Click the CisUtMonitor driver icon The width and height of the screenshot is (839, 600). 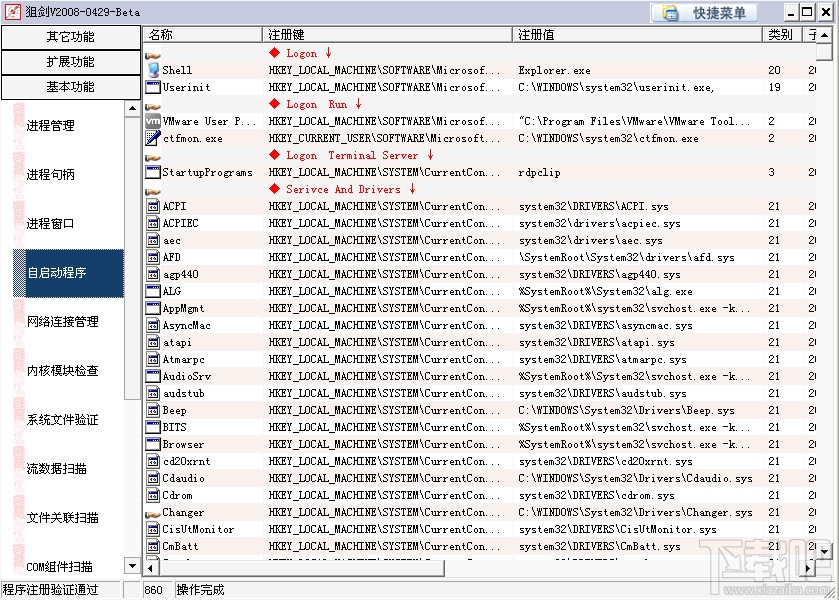coord(153,529)
